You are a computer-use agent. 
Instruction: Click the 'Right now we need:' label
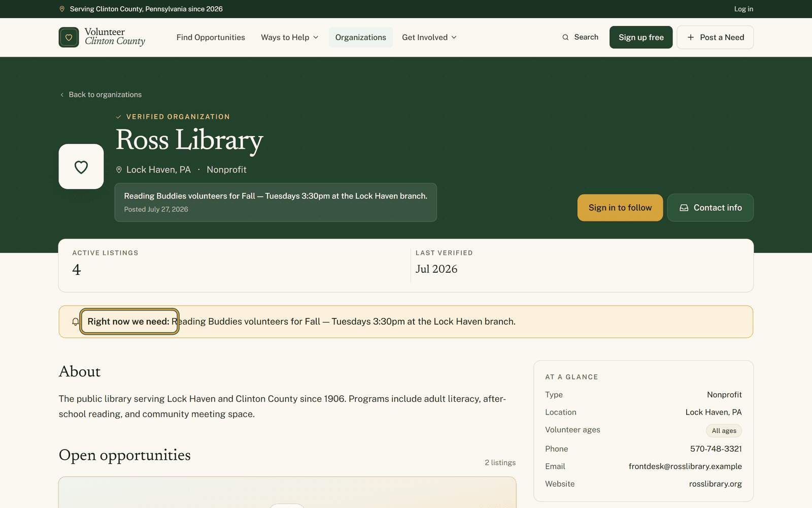[129, 322]
